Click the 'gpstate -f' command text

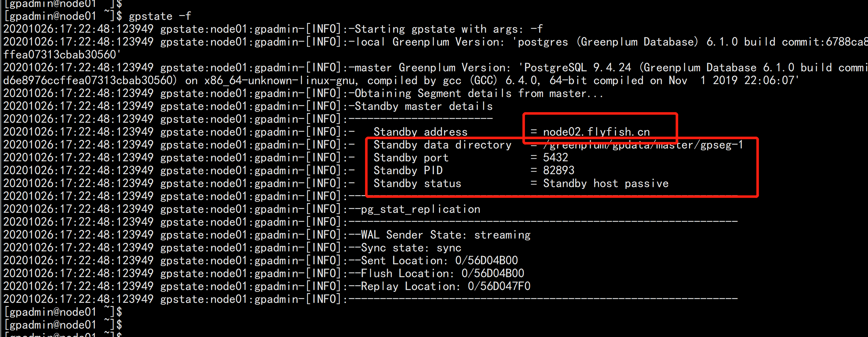tap(160, 16)
